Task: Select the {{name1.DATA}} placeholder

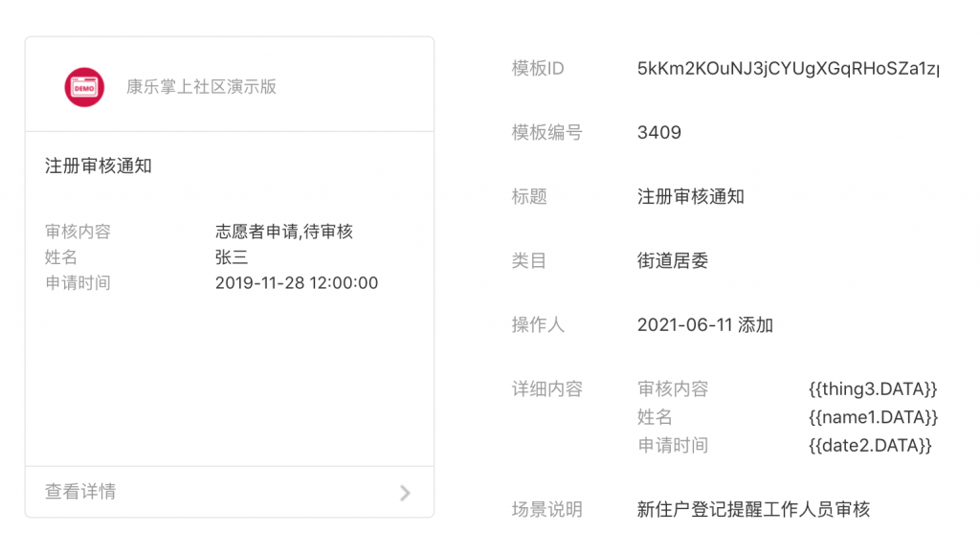Action: [873, 417]
